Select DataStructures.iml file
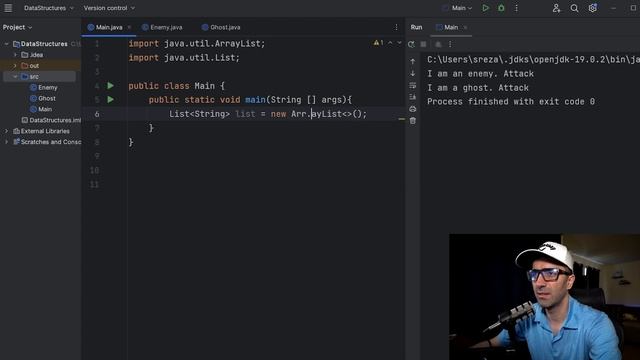 (x=51, y=120)
